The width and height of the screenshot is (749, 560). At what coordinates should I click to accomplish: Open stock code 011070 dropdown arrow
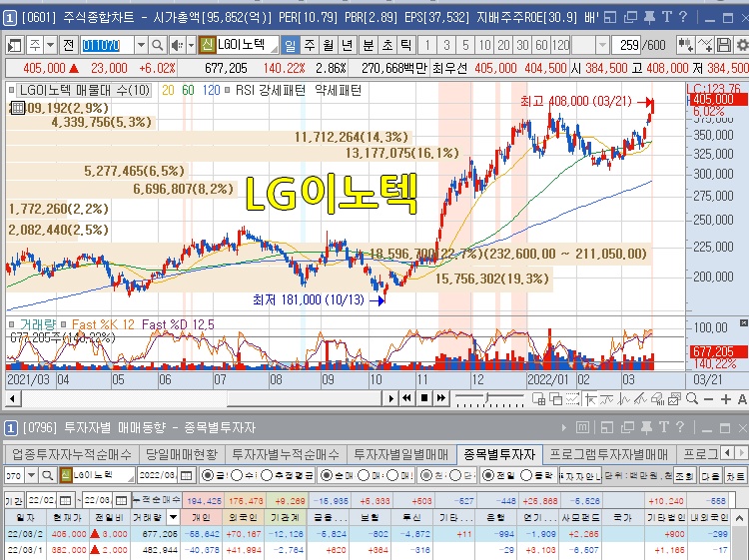tap(141, 46)
